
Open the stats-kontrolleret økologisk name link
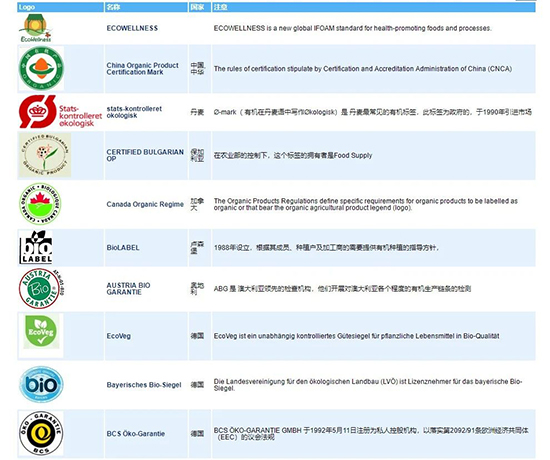coord(134,112)
